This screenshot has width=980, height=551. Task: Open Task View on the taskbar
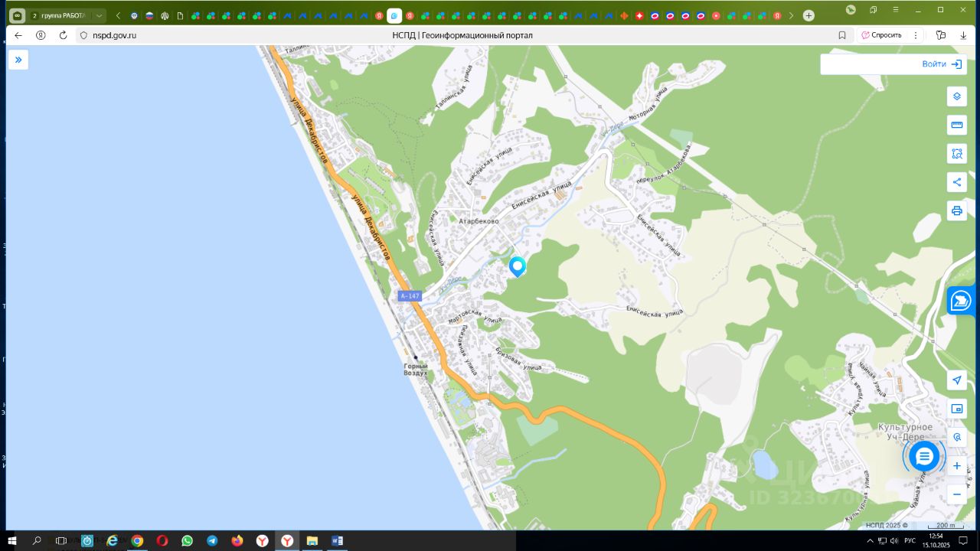pos(62,541)
